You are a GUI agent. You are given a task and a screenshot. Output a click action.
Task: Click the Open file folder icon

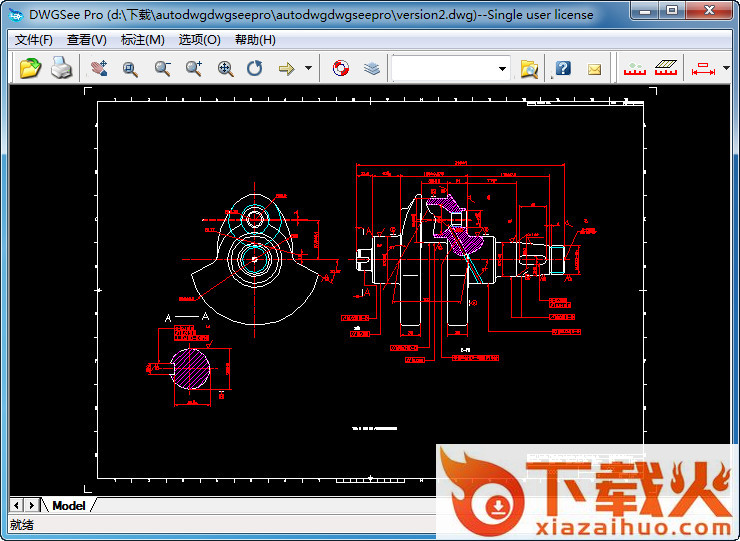click(x=31, y=68)
